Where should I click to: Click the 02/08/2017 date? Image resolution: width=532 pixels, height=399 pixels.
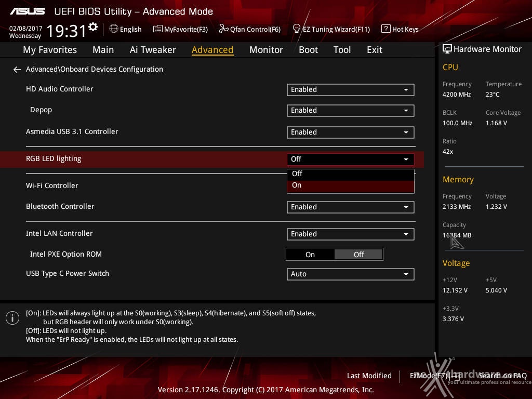[26, 28]
